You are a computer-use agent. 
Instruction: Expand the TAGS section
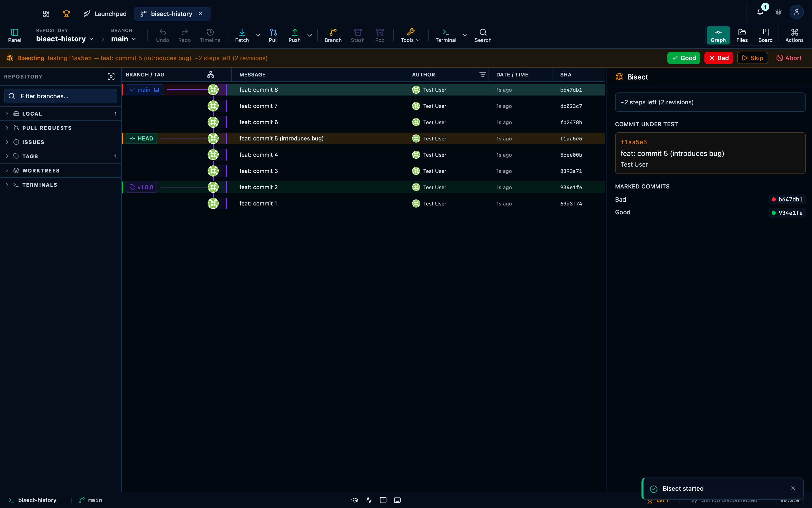pos(60,156)
